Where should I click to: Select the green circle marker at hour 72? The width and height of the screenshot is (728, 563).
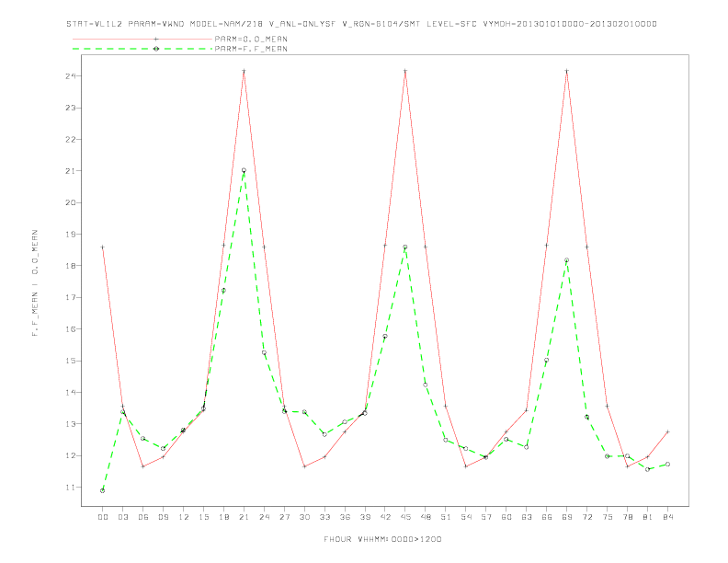click(586, 417)
